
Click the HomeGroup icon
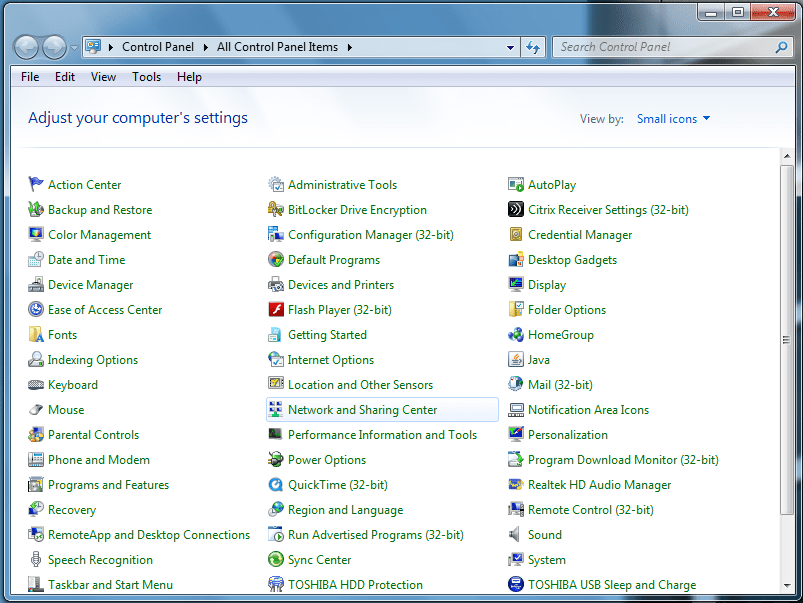(x=516, y=335)
